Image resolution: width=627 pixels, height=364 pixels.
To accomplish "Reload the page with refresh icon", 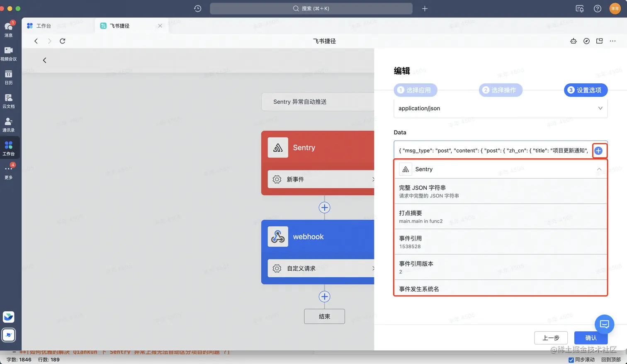I will (x=63, y=41).
